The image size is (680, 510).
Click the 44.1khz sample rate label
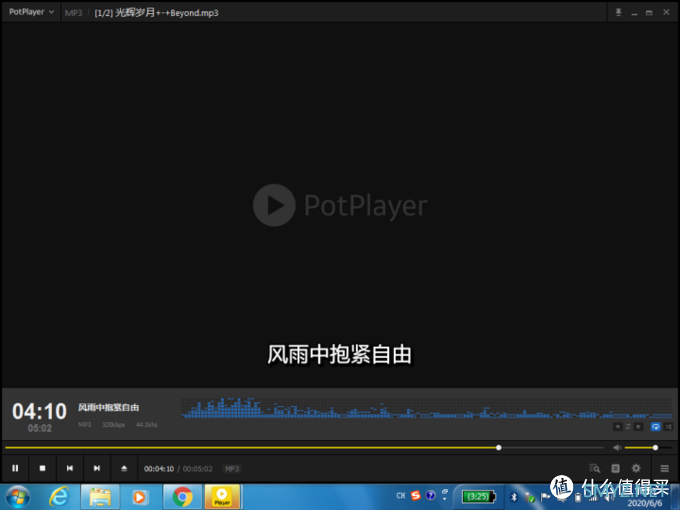click(x=147, y=425)
